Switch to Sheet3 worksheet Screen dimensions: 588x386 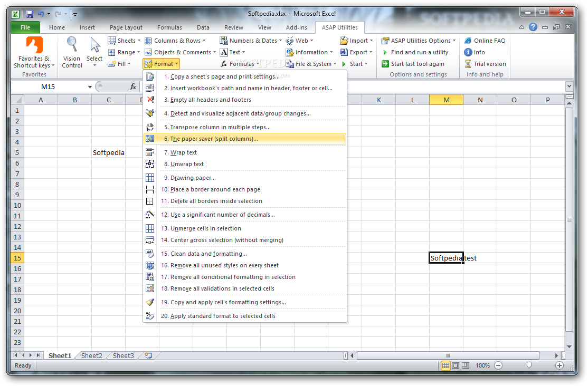[124, 355]
